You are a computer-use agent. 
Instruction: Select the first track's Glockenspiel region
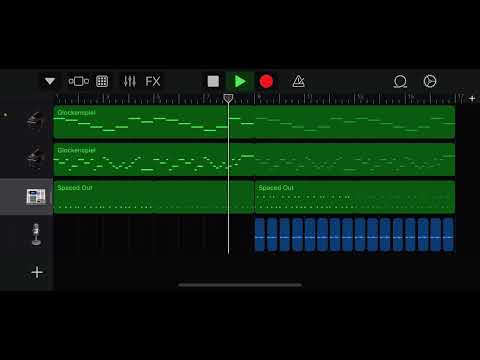[254, 122]
